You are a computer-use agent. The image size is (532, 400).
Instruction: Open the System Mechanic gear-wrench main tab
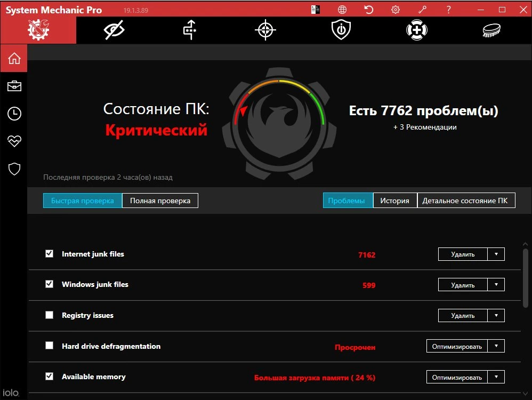point(38,30)
